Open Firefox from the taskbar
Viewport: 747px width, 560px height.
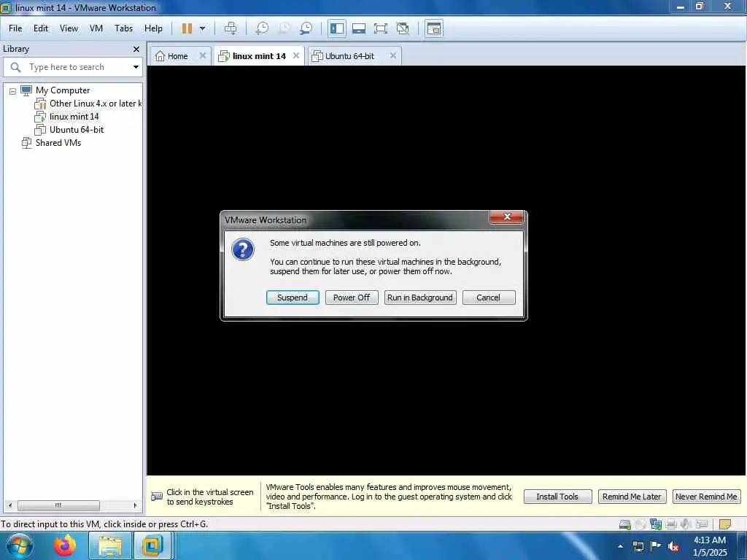click(65, 545)
